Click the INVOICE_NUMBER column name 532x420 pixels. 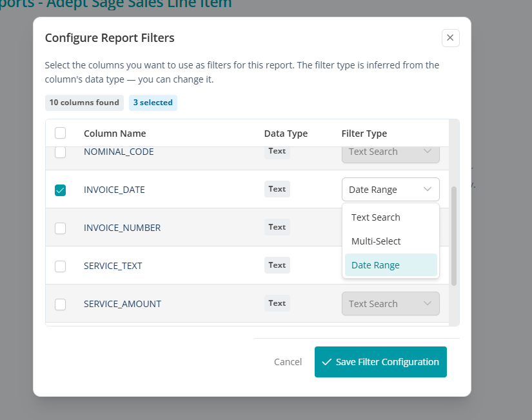click(122, 228)
